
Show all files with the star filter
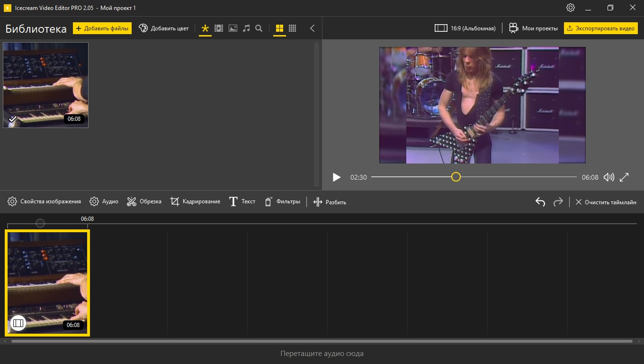click(x=205, y=28)
